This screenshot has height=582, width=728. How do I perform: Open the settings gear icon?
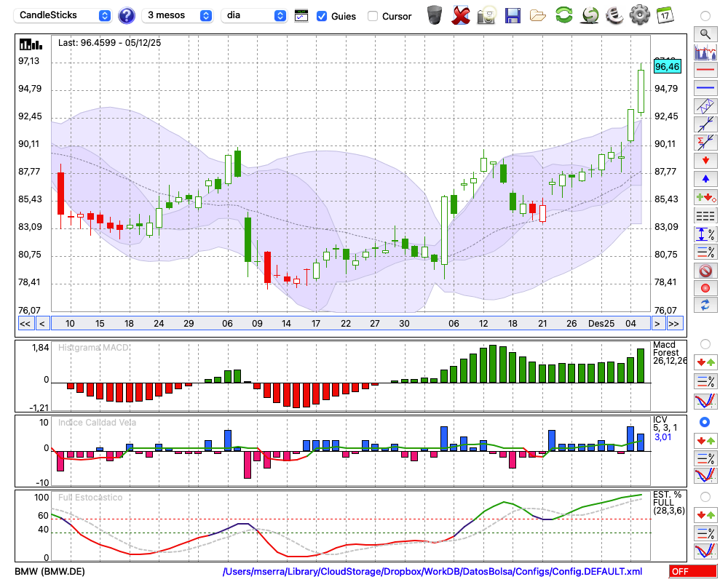coord(639,15)
